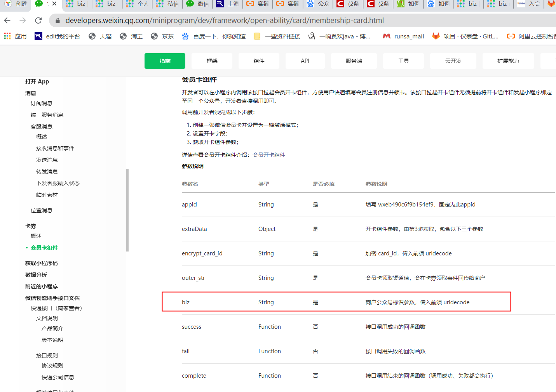Open 接收消息和事件 in the sidebar

tap(55, 148)
